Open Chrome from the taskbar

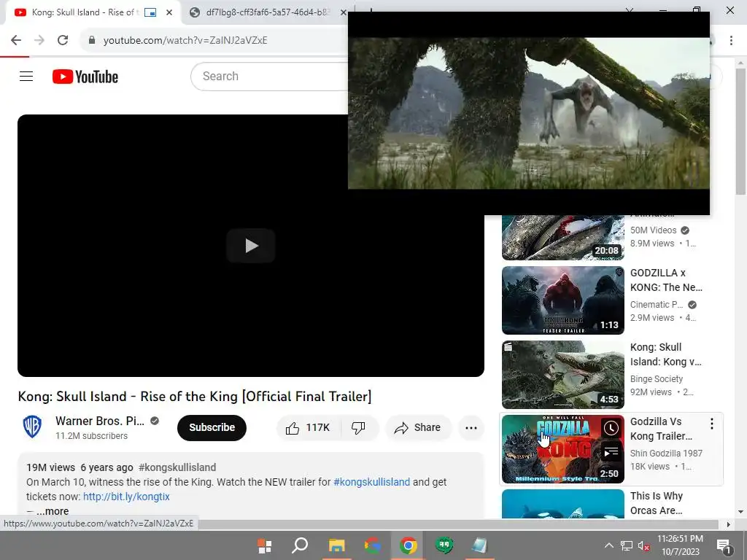(409, 545)
